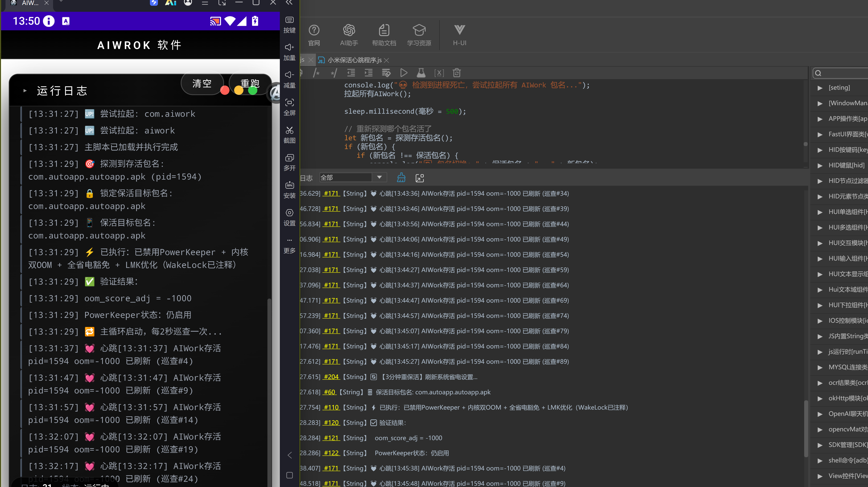868x487 pixels.
Task: Open the 多开 multi-instance manager
Action: pos(289,163)
